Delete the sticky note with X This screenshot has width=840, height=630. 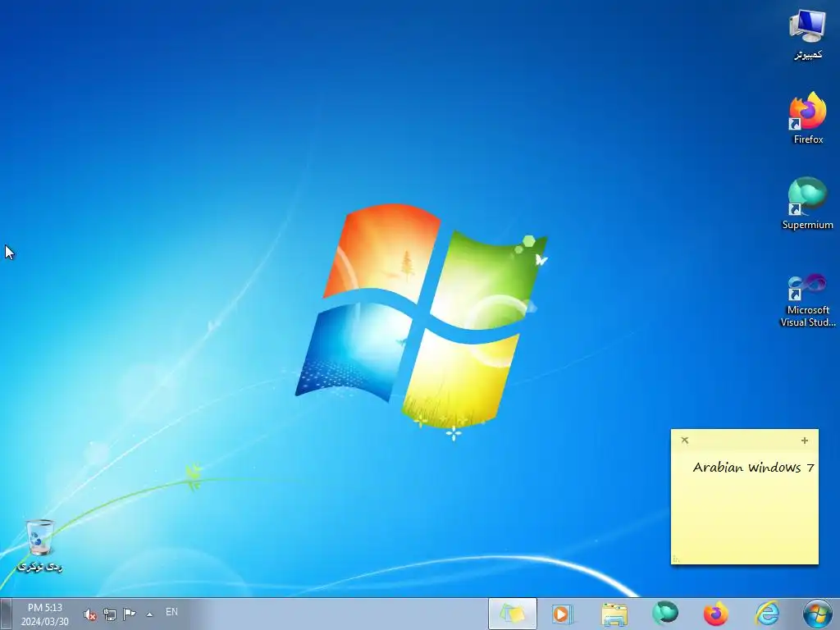[x=685, y=441]
